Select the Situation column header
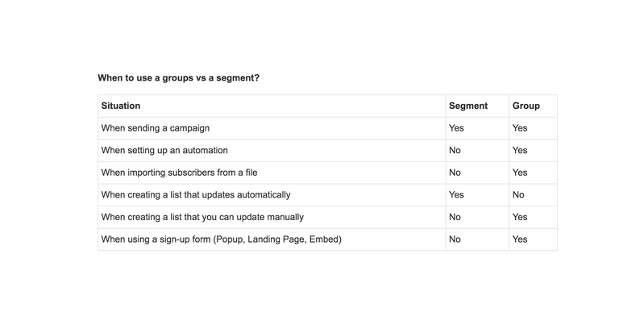 pyautogui.click(x=121, y=106)
